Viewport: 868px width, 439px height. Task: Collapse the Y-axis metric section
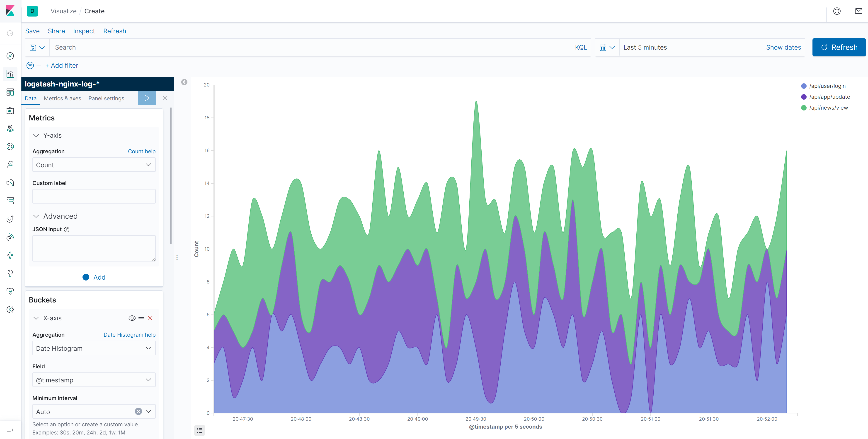tap(36, 135)
